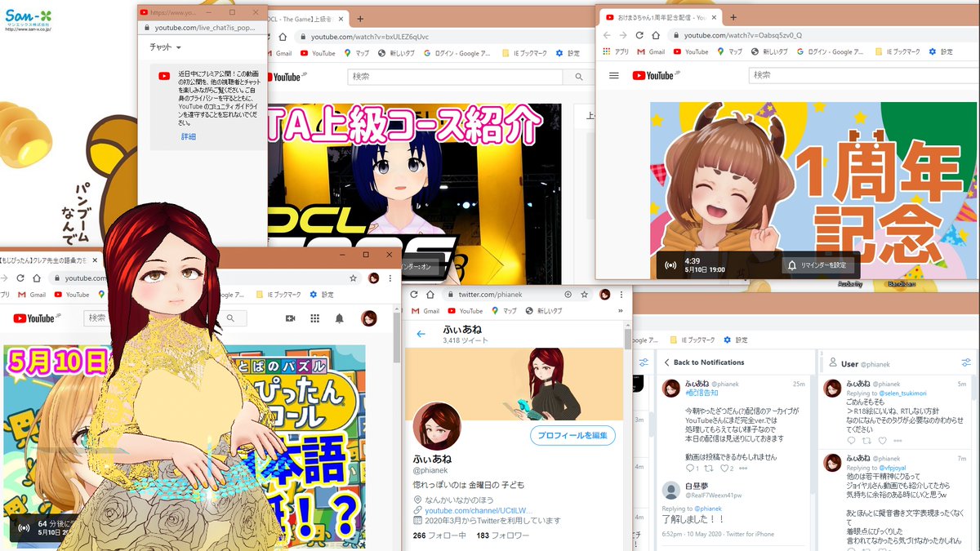
Task: Focus the 検索 field in DCL window
Action: tap(456, 77)
